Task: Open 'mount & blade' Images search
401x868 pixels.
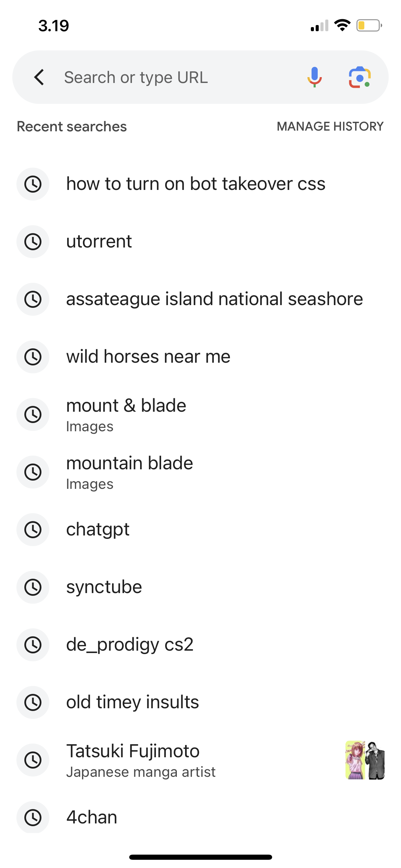Action: [x=200, y=414]
